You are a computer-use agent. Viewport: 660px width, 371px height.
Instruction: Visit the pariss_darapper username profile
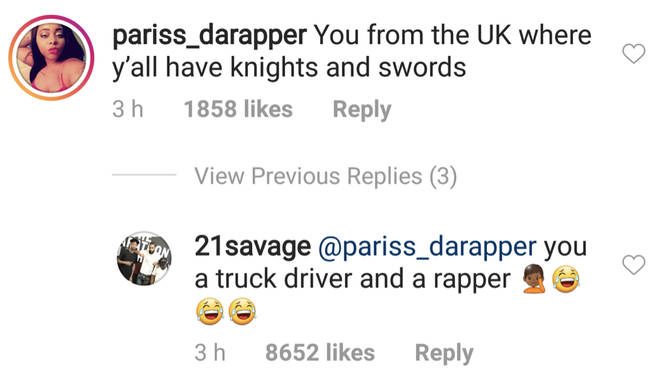209,36
